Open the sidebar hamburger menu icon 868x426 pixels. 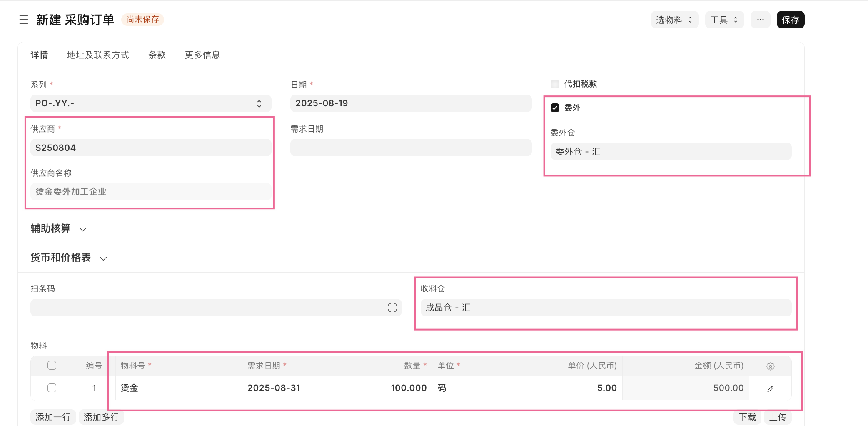(24, 20)
